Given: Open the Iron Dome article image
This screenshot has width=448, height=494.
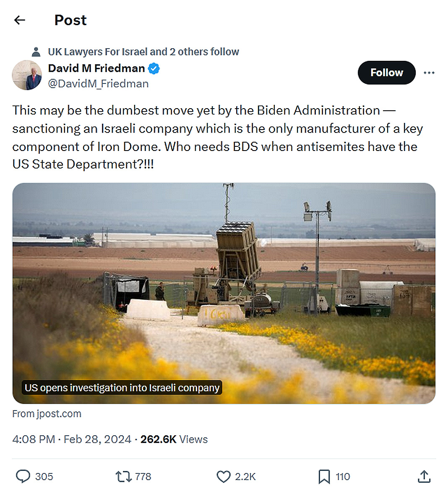Looking at the screenshot, I should 224,273.
